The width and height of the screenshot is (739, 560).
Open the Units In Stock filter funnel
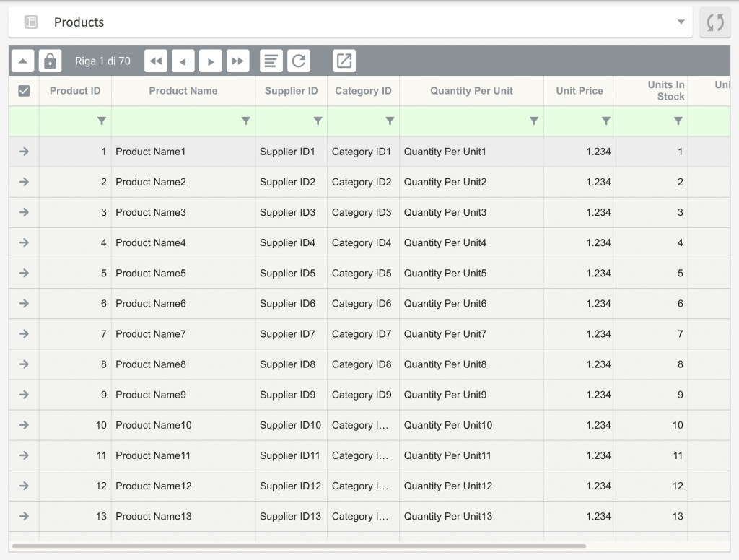(x=678, y=121)
